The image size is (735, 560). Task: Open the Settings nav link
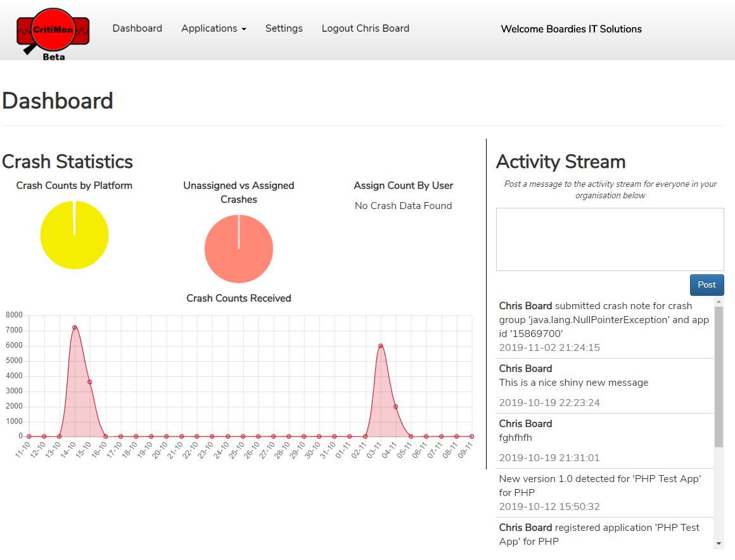point(284,28)
